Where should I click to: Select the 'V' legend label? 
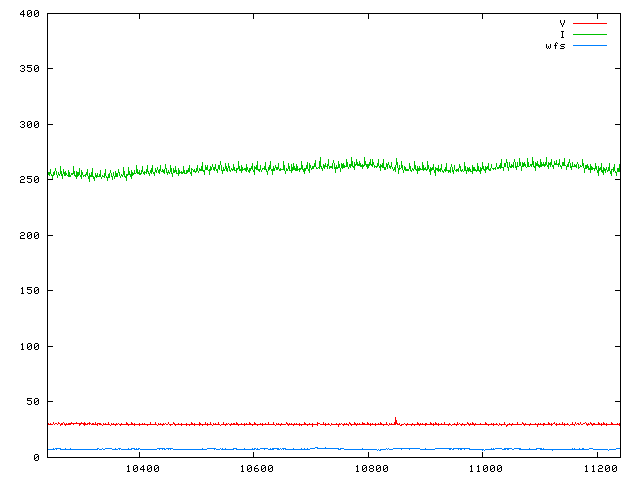562,22
